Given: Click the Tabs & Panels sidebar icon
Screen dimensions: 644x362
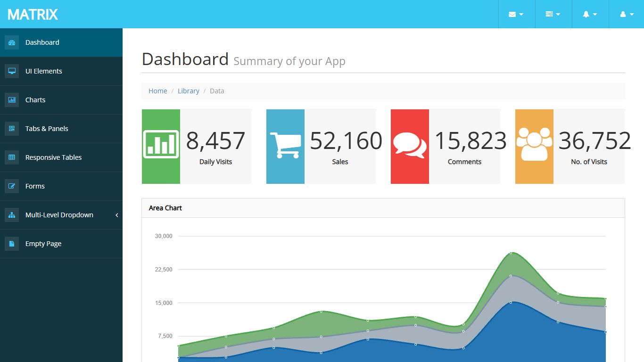Looking at the screenshot, I should pyautogui.click(x=12, y=129).
